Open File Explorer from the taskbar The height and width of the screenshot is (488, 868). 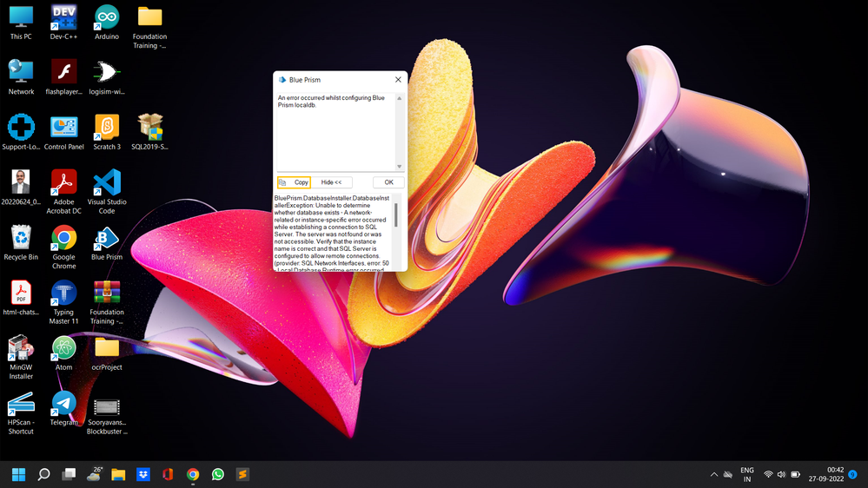coord(118,474)
